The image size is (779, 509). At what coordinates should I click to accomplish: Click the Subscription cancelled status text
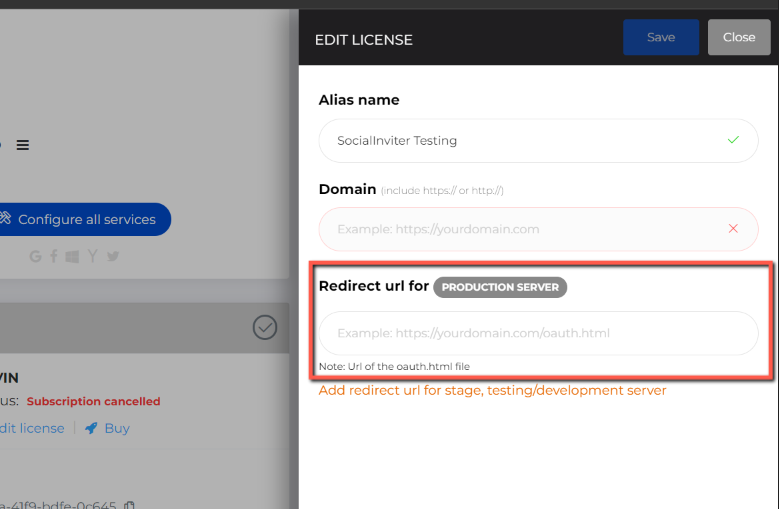93,401
